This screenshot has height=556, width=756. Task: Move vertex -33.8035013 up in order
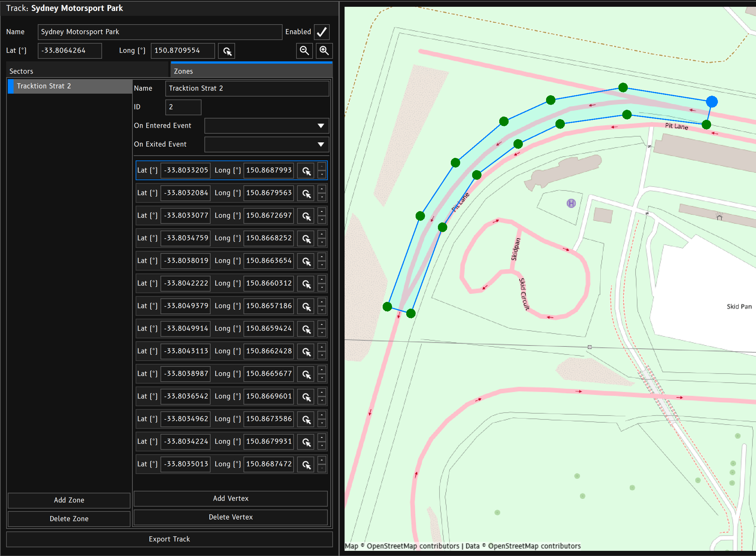click(322, 460)
